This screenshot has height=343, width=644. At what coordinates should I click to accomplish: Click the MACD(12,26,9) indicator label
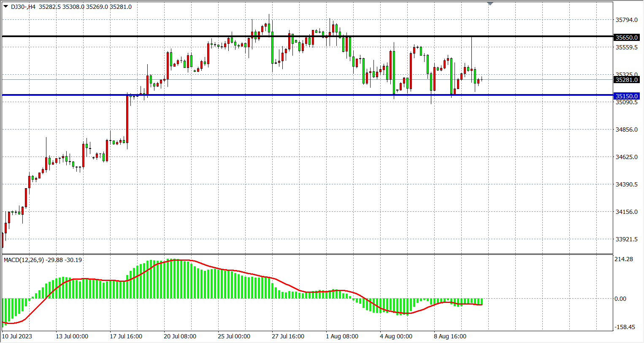(x=43, y=260)
